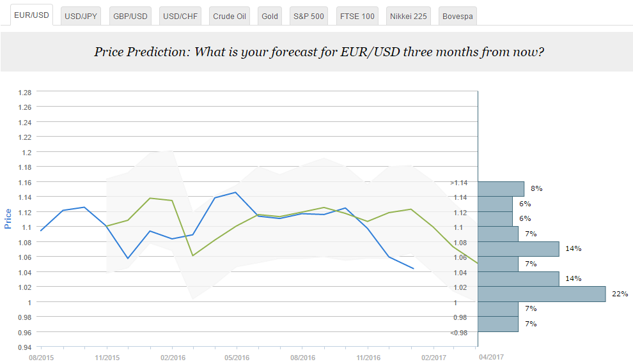Click the green forecast line's dip after 02/2016

(193, 255)
